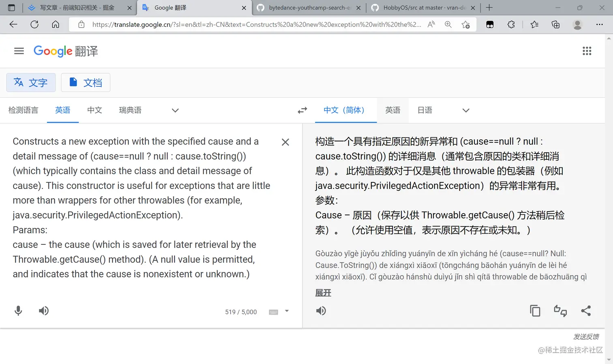Open a new browser tab
The height and width of the screenshot is (364, 613).
pos(489,8)
